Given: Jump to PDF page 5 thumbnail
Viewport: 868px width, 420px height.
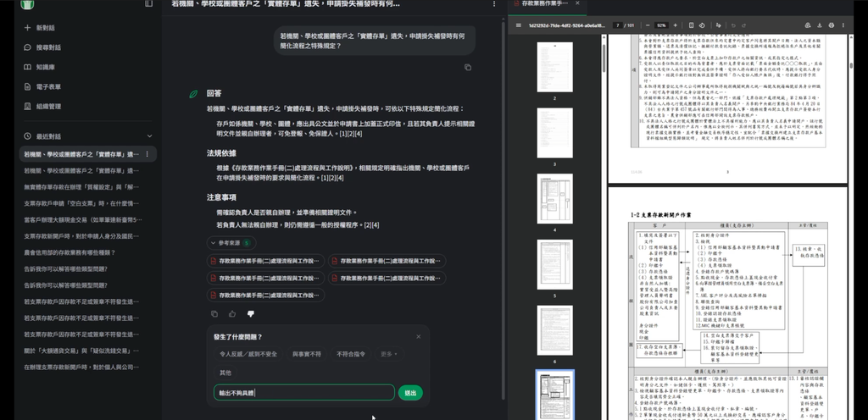Looking at the screenshot, I should 554,264.
